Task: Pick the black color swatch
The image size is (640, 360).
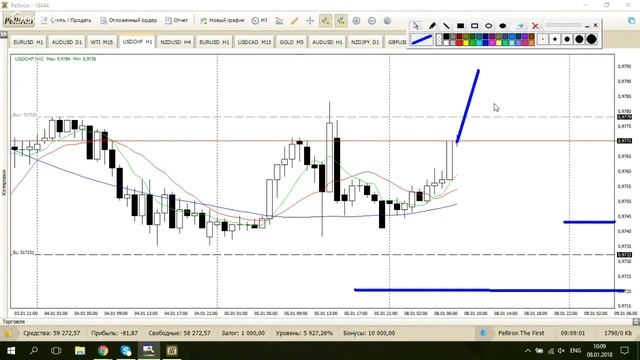Action: pyautogui.click(x=446, y=37)
